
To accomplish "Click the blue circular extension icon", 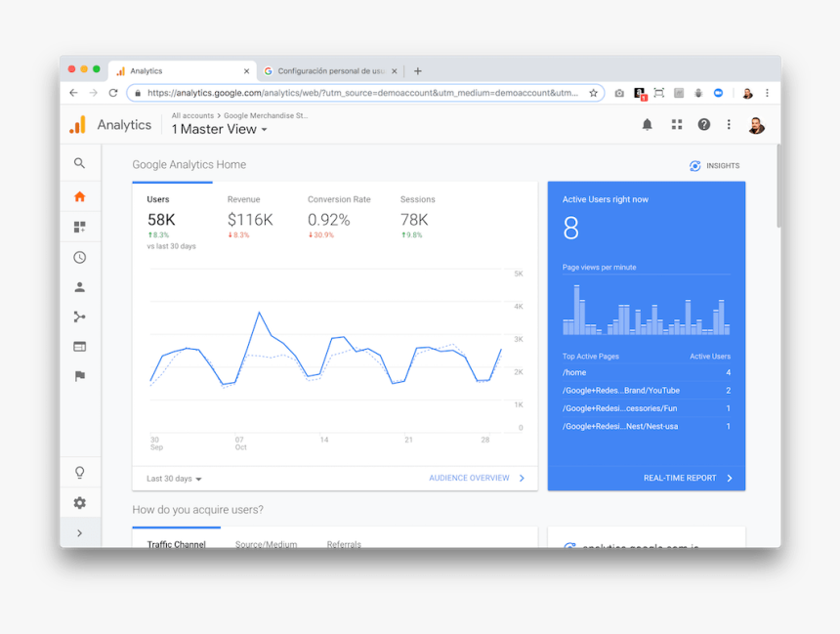I will (718, 93).
